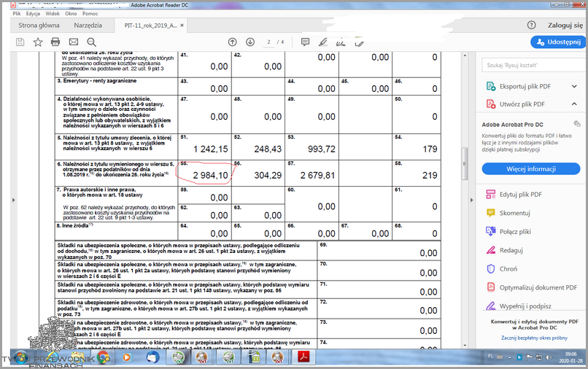Click the Więcej informacji button

pyautogui.click(x=531, y=168)
